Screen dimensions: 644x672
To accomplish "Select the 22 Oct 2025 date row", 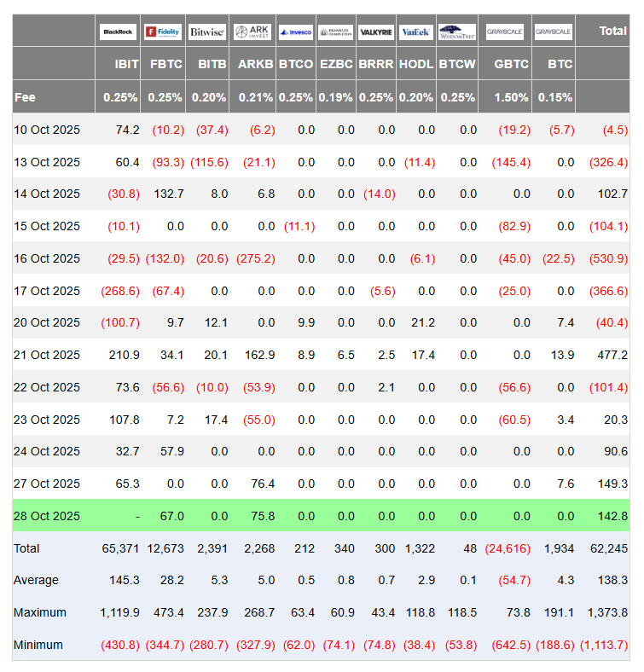I will tap(321, 387).
